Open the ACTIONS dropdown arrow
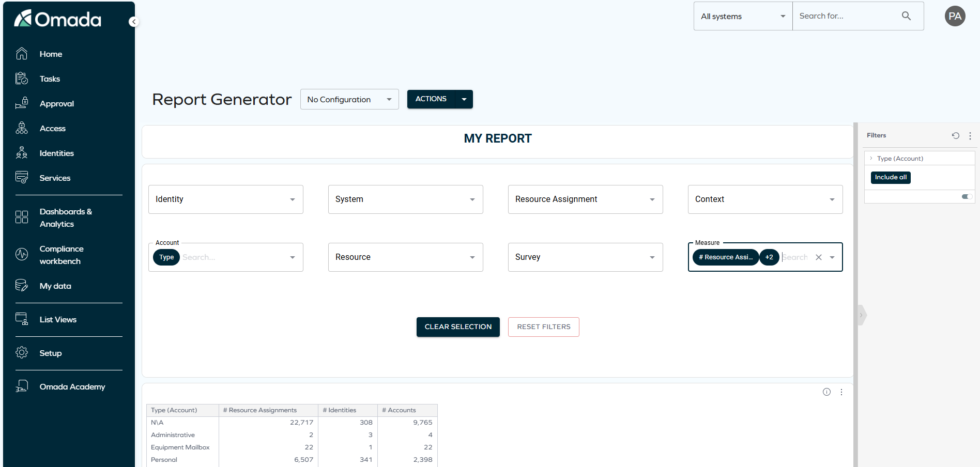This screenshot has width=980, height=467. pyautogui.click(x=464, y=99)
